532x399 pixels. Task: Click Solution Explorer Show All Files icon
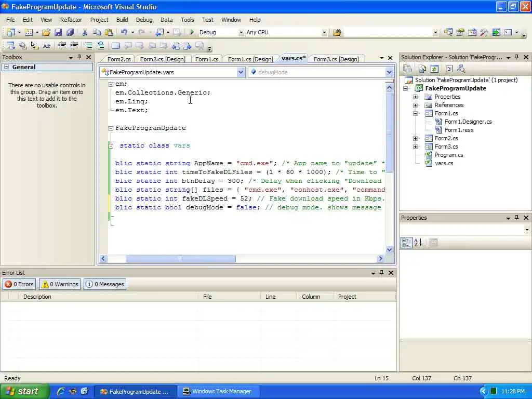point(422,69)
